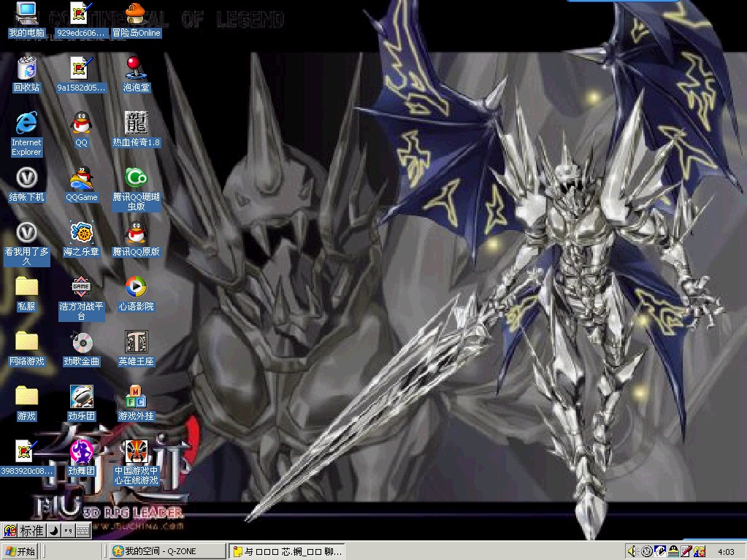Switch the 标准 input mode on IME bar
This screenshot has height=560, width=747.
pyautogui.click(x=32, y=530)
